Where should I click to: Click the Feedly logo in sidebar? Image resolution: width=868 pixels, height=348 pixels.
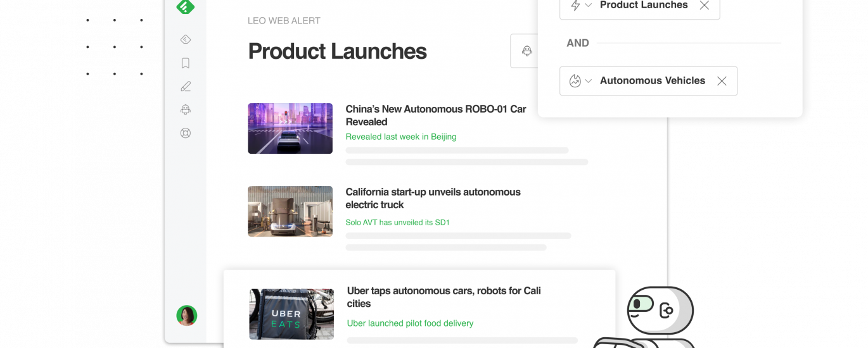click(185, 7)
